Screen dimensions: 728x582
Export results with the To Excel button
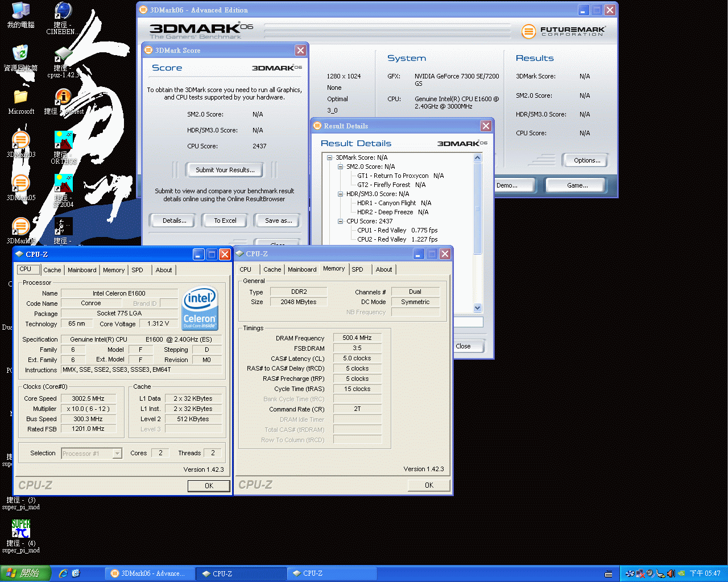(225, 221)
